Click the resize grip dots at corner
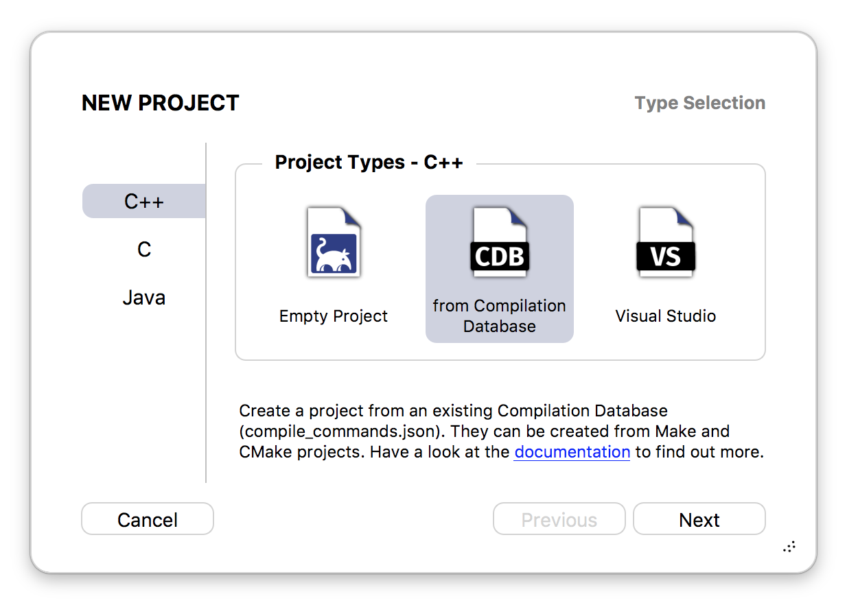Screen dimensions: 847x616 (789, 547)
